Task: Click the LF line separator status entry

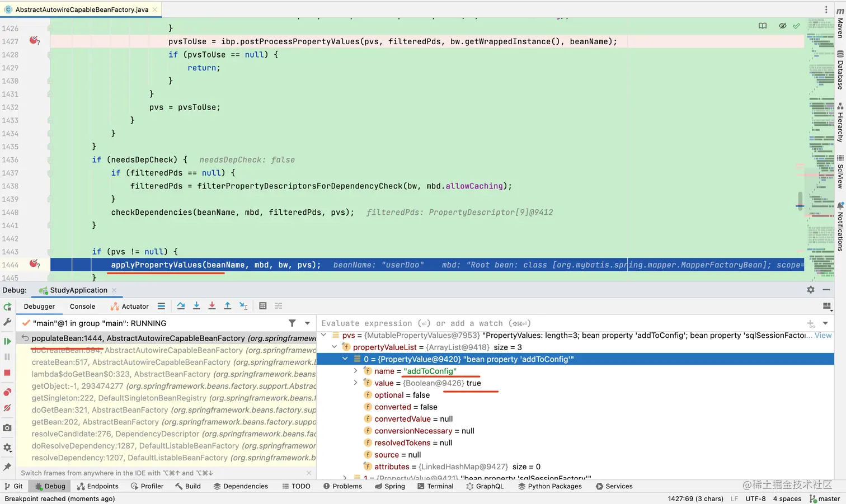Action: [734, 498]
